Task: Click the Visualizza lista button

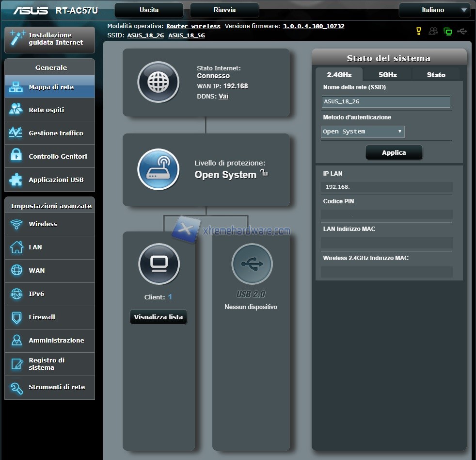Action: 158,317
